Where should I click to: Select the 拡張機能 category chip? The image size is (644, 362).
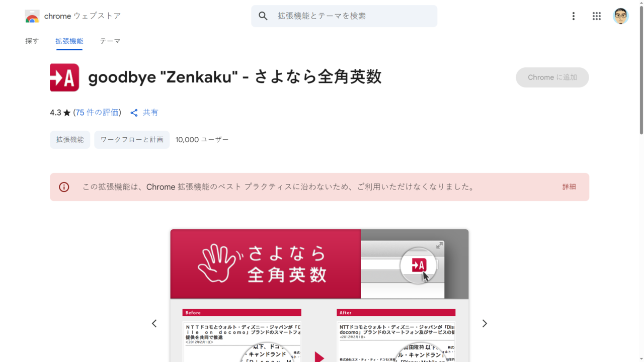pos(70,140)
